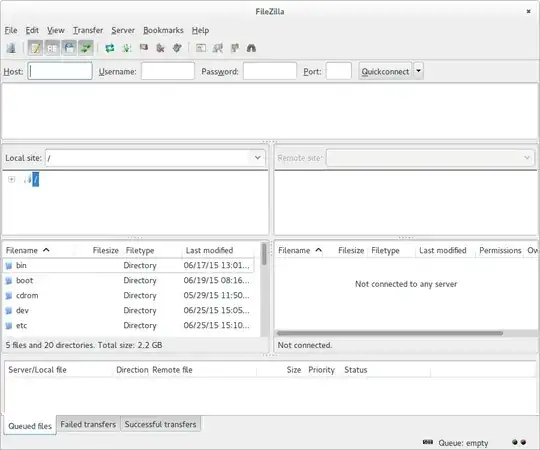Open the Remote site path dropdown
The height and width of the screenshot is (450, 540).
pyautogui.click(x=527, y=158)
